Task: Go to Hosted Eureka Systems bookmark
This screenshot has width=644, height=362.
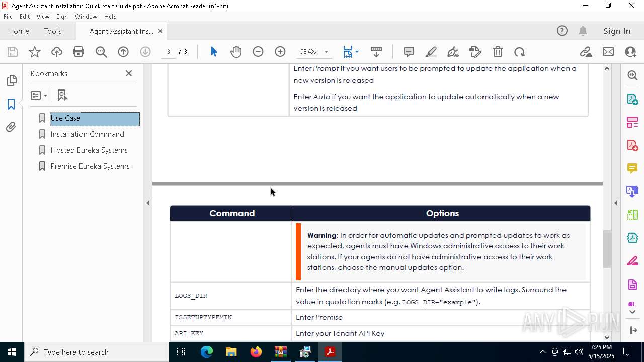Action: (89, 150)
